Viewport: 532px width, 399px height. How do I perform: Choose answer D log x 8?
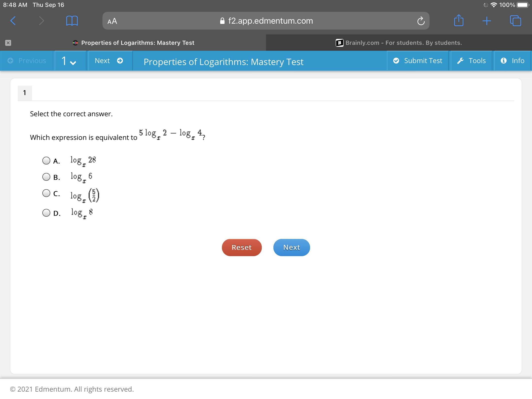[x=46, y=213]
